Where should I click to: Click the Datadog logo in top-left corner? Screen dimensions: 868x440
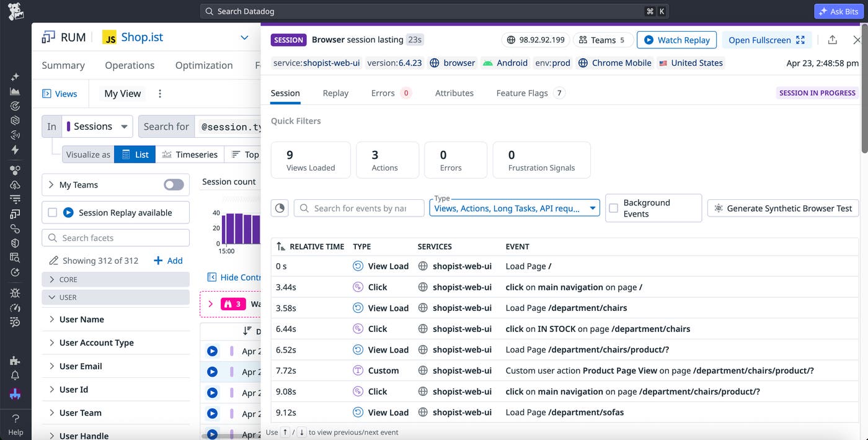pos(15,11)
